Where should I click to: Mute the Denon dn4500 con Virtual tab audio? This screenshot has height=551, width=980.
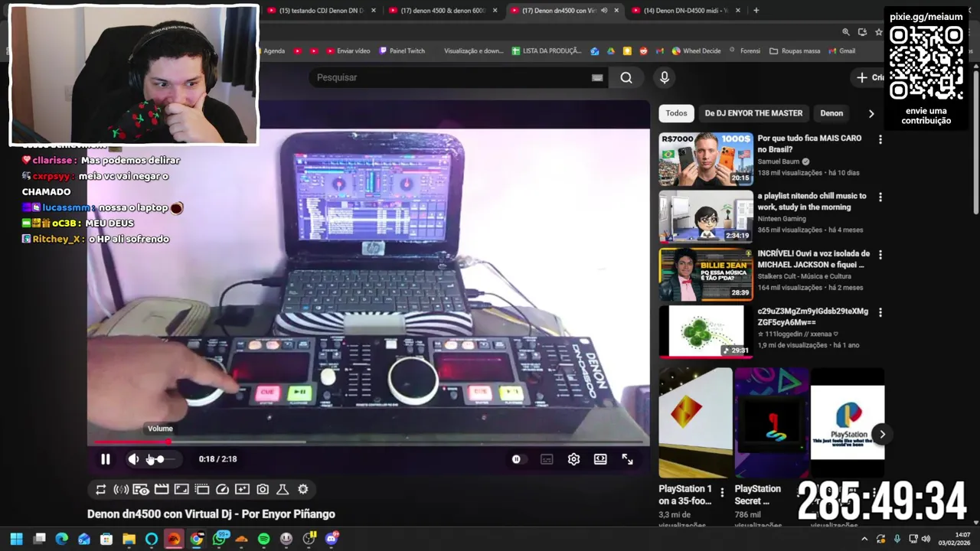[604, 11]
